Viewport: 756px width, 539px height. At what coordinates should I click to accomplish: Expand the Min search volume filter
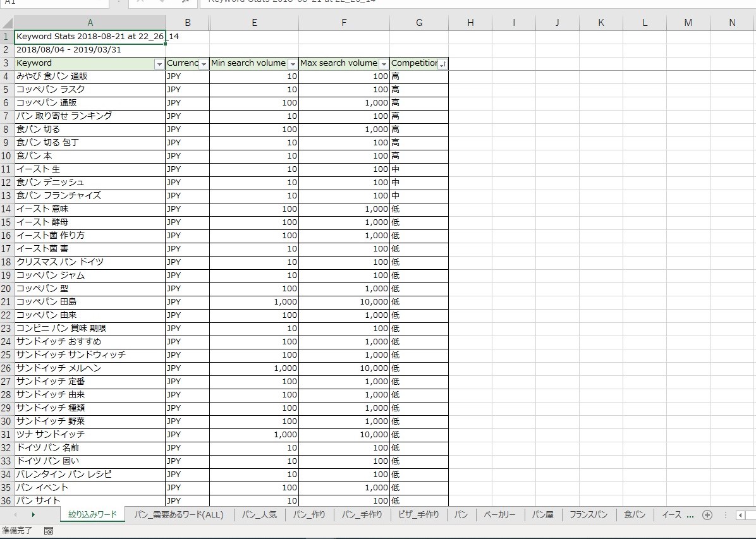coord(292,64)
